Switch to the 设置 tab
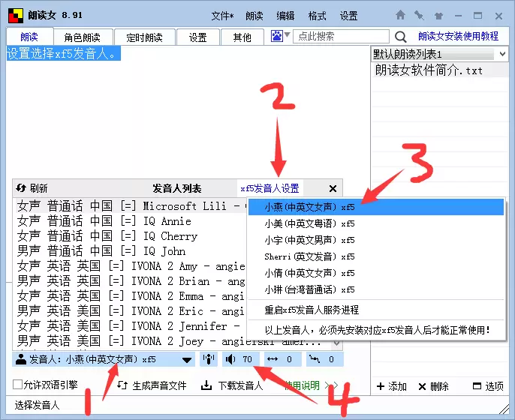515x420 pixels. coord(197,37)
